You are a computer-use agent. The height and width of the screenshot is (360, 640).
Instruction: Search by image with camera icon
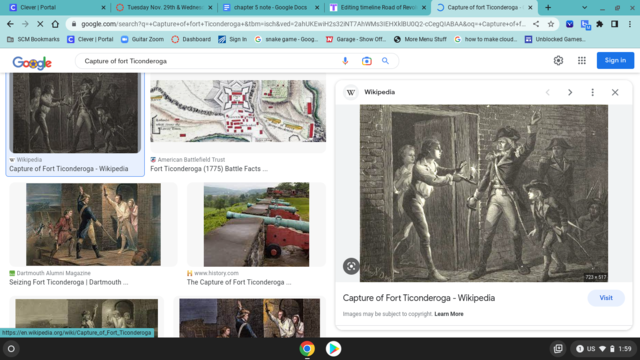pos(367,61)
